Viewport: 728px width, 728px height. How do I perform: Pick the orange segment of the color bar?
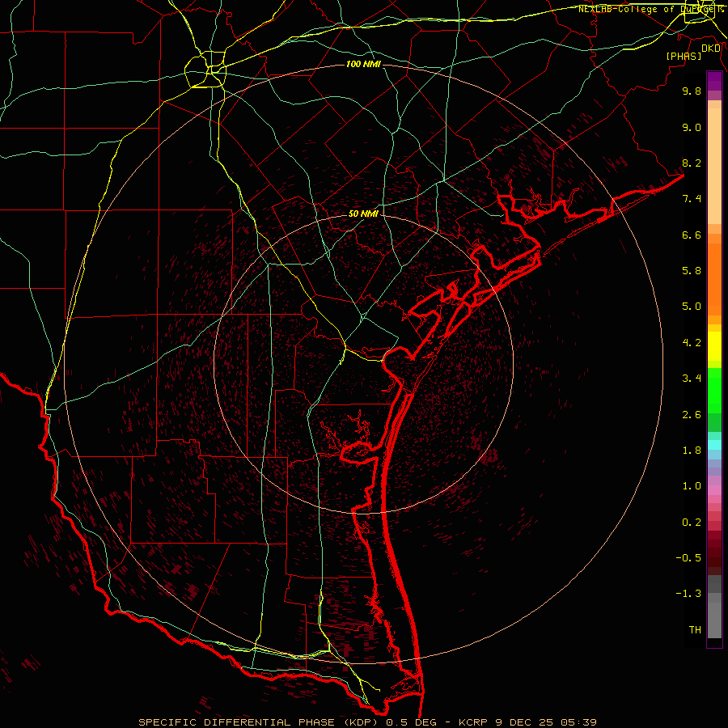(714, 279)
